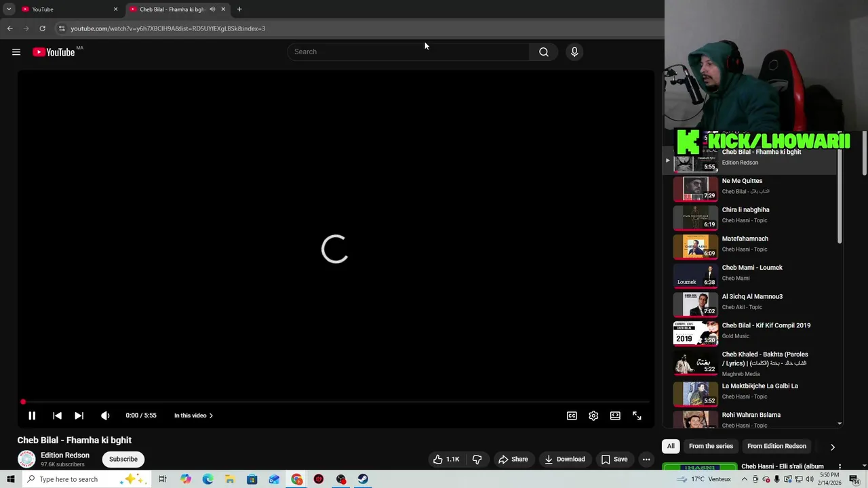Select the All filter chip
The height and width of the screenshot is (488, 868).
pyautogui.click(x=671, y=446)
